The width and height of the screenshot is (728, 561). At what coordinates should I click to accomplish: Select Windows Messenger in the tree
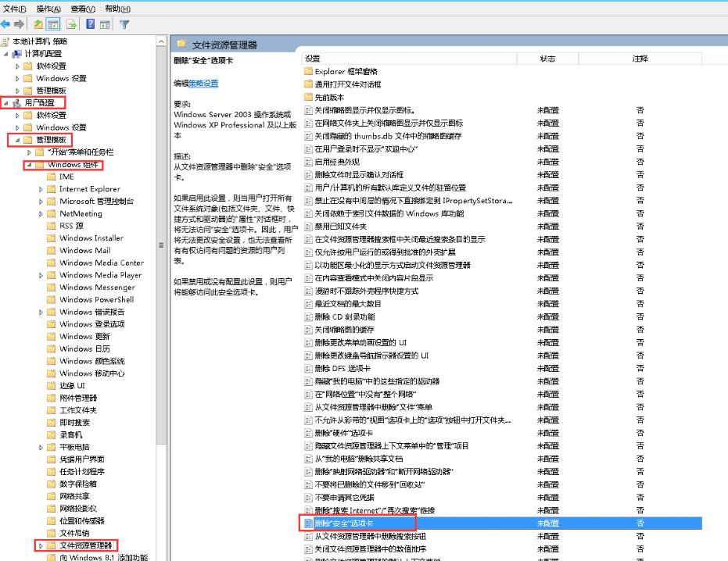click(x=97, y=288)
